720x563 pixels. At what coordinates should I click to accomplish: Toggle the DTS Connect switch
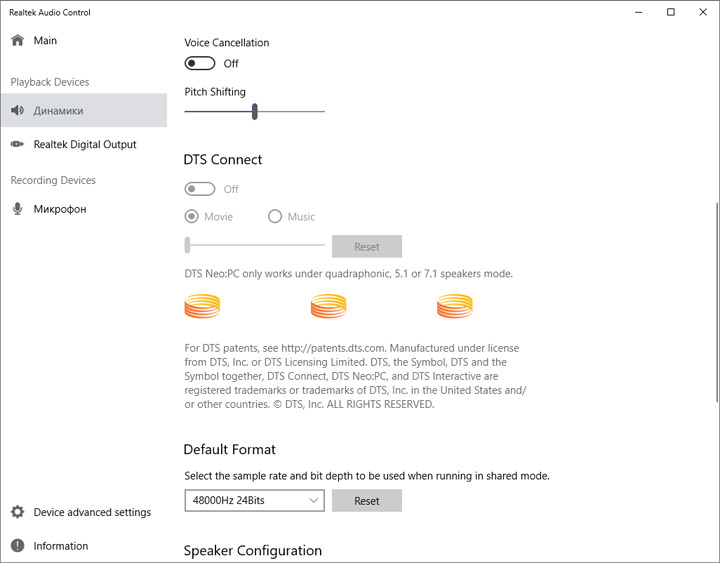pos(200,189)
